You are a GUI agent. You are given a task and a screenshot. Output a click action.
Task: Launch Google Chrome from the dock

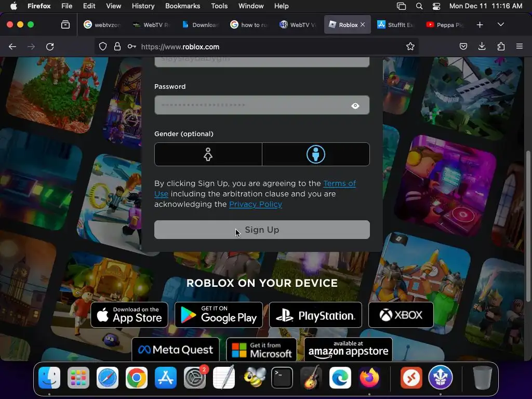(137, 378)
